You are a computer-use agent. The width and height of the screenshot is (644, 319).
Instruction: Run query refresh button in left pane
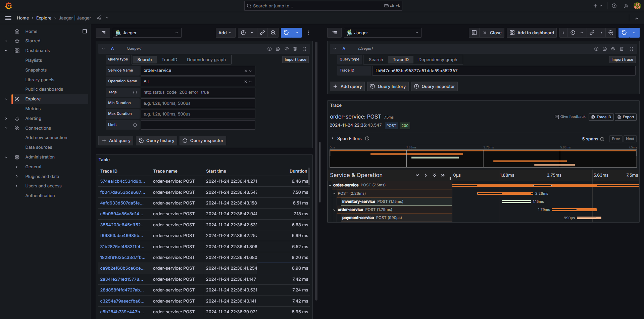tap(286, 33)
